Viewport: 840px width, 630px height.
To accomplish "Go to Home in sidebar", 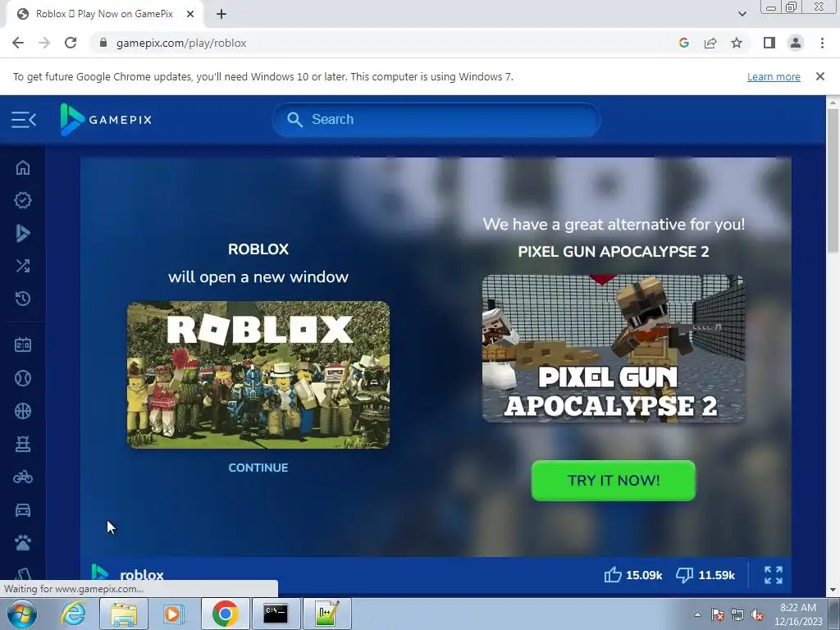I will [x=22, y=167].
